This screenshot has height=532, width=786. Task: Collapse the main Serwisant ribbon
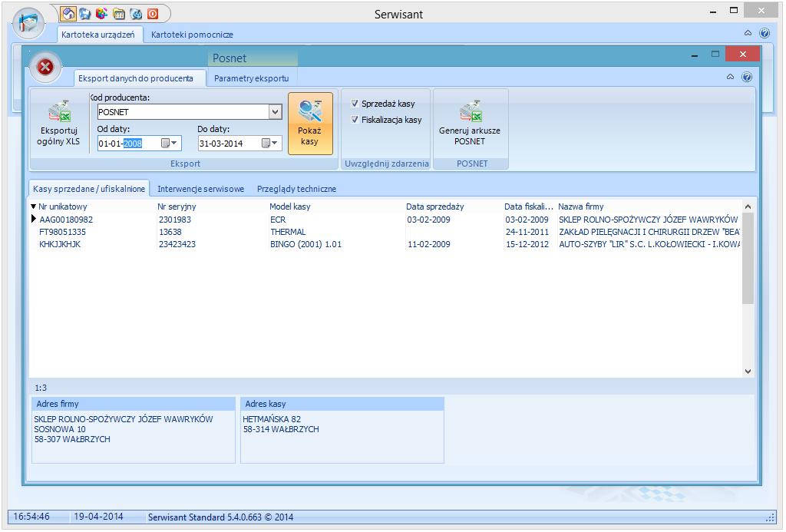tap(748, 33)
